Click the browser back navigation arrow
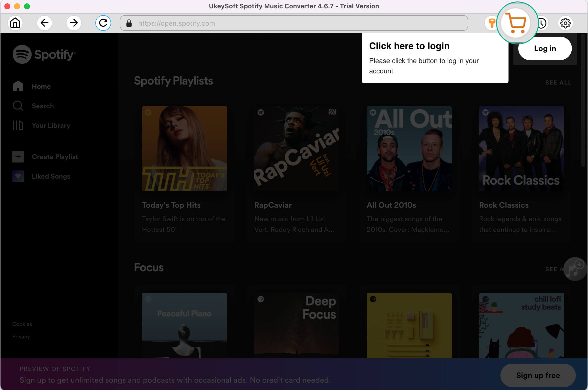Viewport: 588px width, 390px height. tap(45, 23)
